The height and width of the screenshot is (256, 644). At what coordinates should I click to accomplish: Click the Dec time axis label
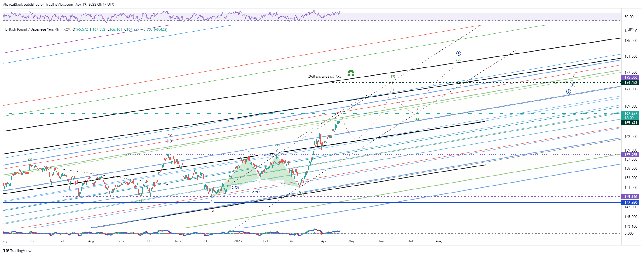207,241
